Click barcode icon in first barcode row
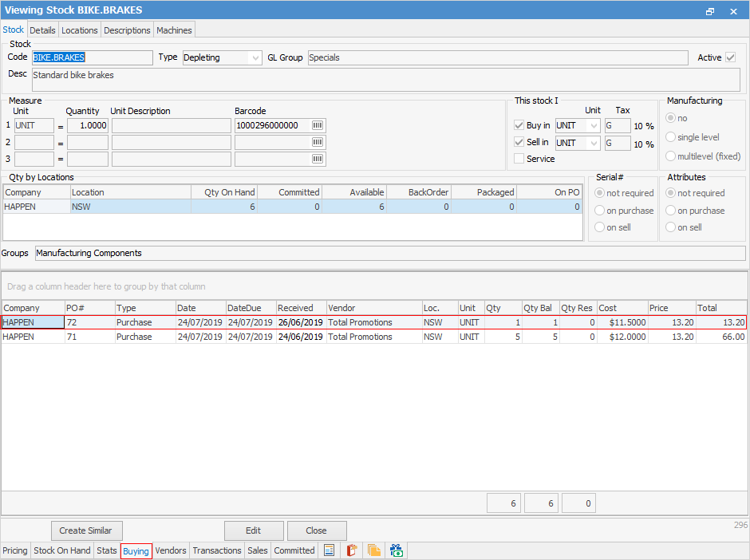 coord(318,126)
